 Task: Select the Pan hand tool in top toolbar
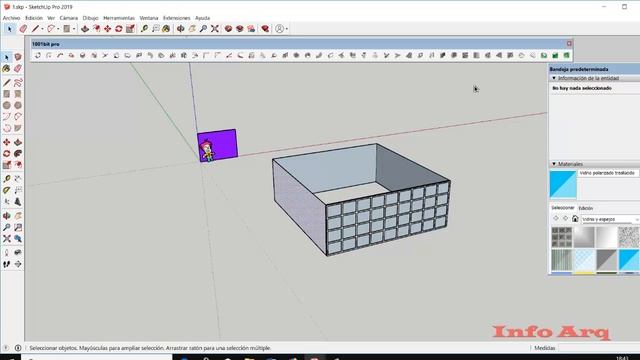tap(192, 29)
